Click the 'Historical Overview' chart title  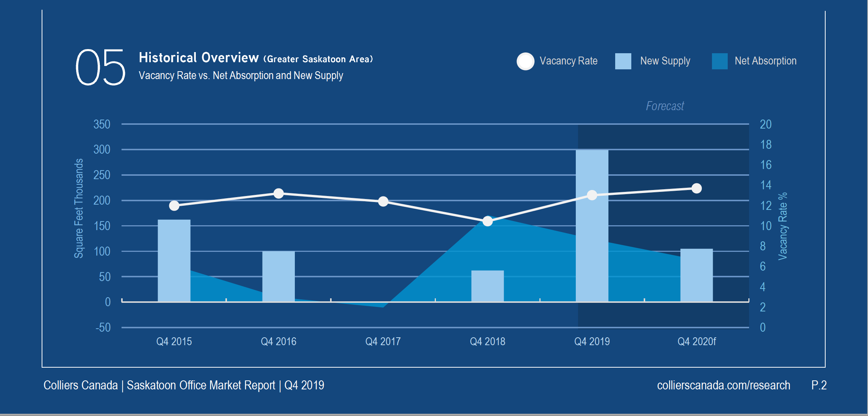199,58
